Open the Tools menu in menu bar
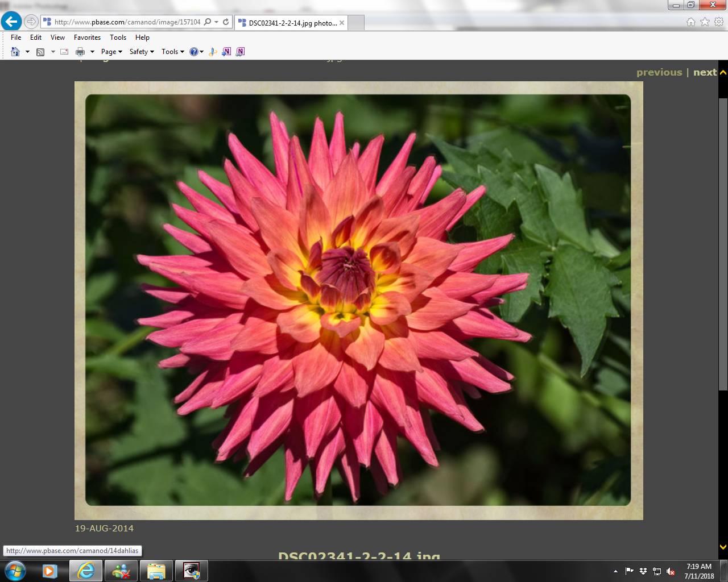Image resolution: width=728 pixels, height=582 pixels. coord(118,38)
